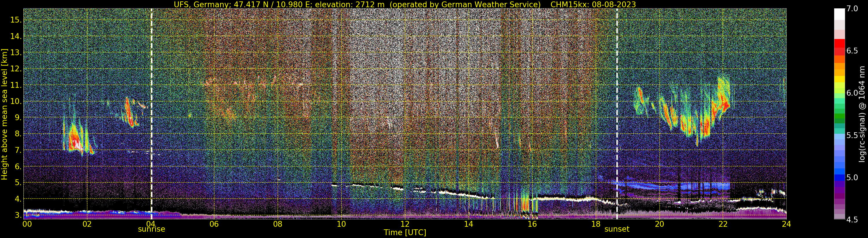Click the colorbar tick label '6.5'
868x238 pixels.
point(852,51)
